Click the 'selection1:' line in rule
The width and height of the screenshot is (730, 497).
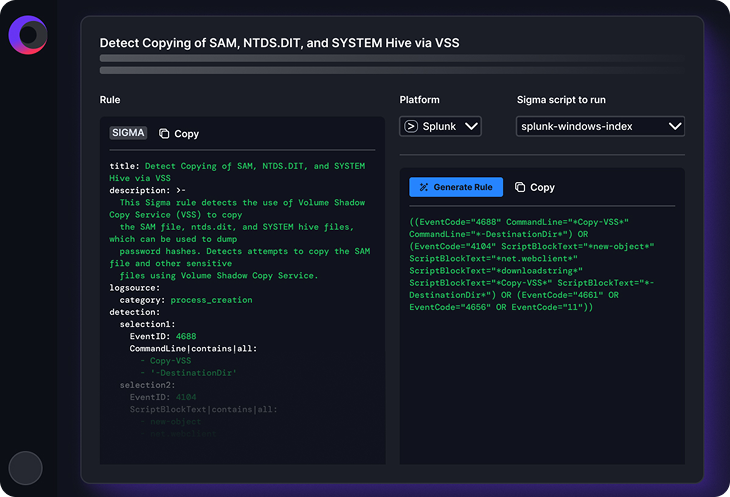click(147, 324)
